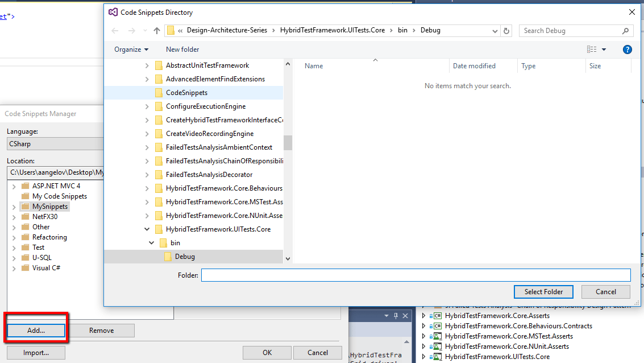This screenshot has height=363, width=644.
Task: Sort by Name column header
Action: pos(314,66)
